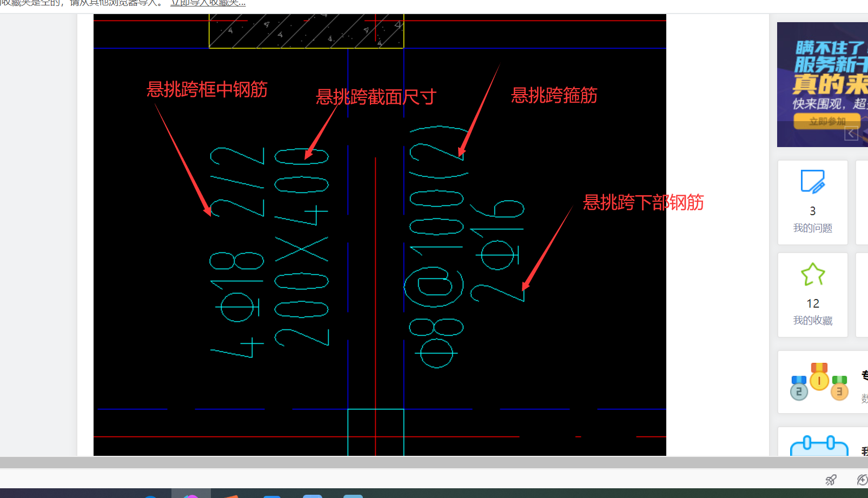The height and width of the screenshot is (498, 868).
Task: Click the number 3 in the questions card
Action: (x=813, y=211)
